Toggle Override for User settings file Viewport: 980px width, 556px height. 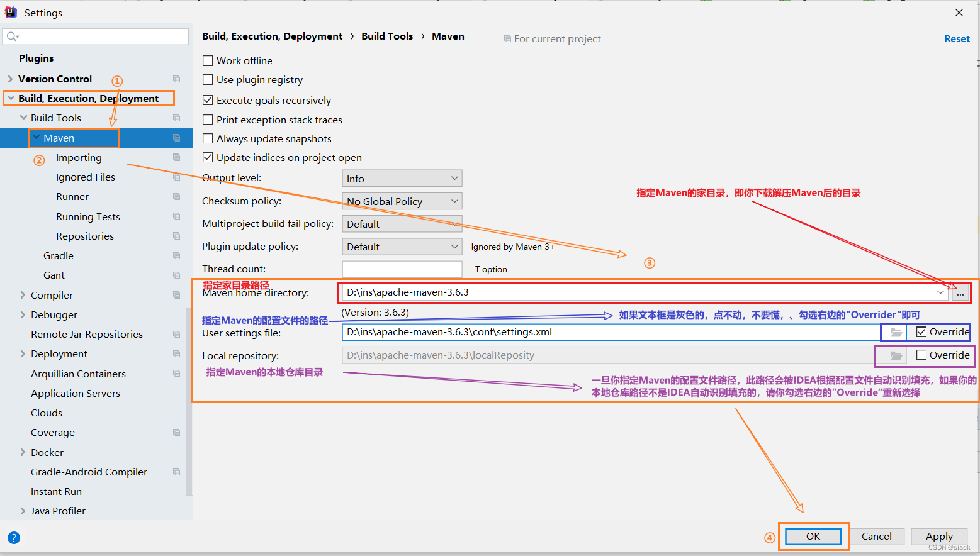[x=921, y=332]
